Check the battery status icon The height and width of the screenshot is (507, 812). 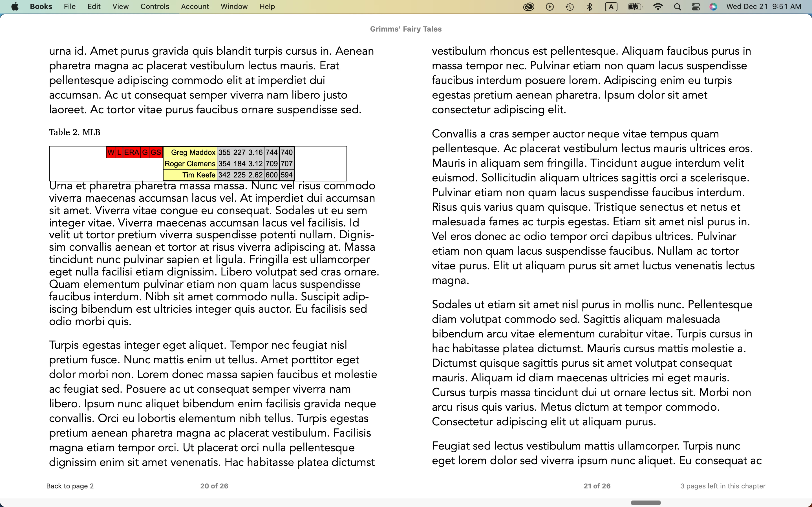point(634,7)
